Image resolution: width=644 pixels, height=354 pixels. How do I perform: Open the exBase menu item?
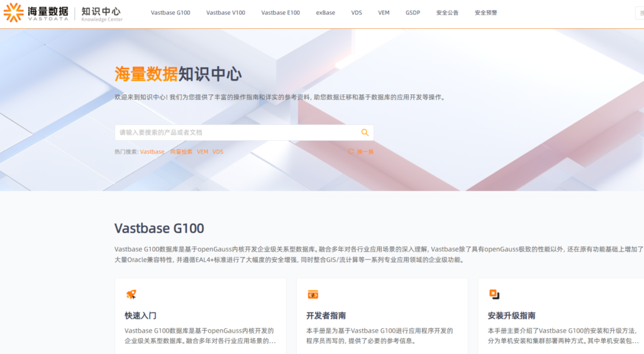click(x=325, y=13)
